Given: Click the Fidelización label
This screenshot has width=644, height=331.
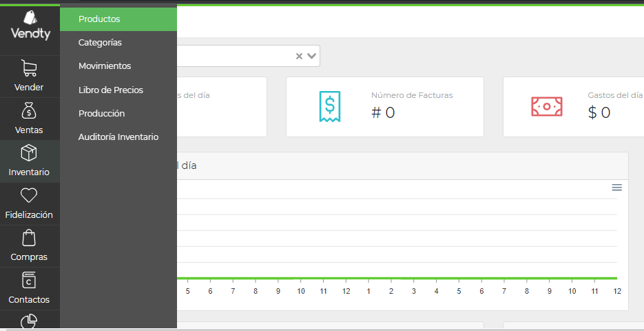Looking at the screenshot, I should (29, 214).
